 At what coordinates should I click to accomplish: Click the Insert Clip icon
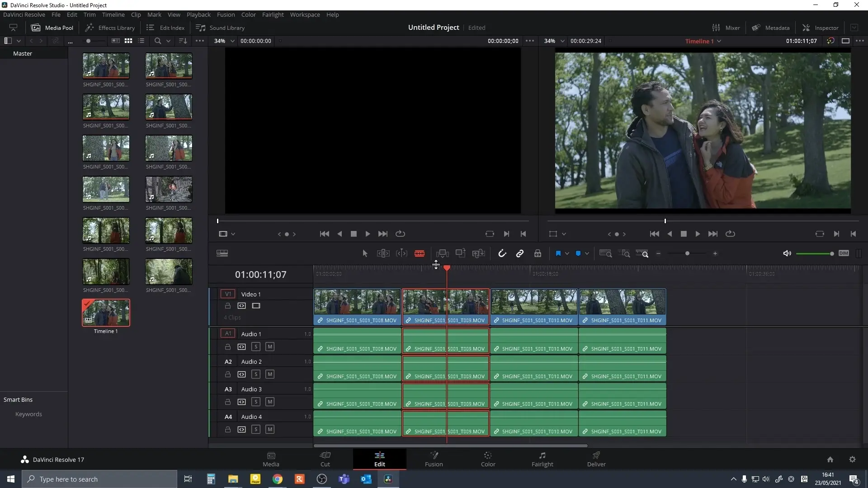(x=442, y=253)
